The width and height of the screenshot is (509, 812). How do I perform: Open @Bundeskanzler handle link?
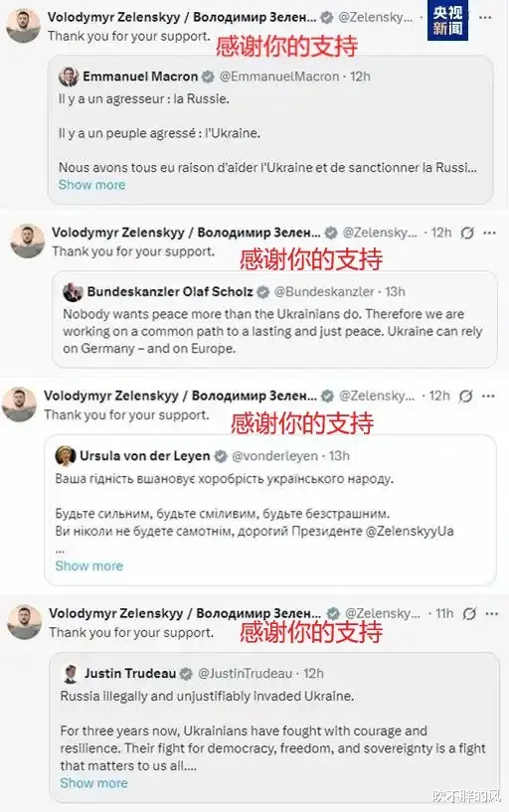point(324,292)
